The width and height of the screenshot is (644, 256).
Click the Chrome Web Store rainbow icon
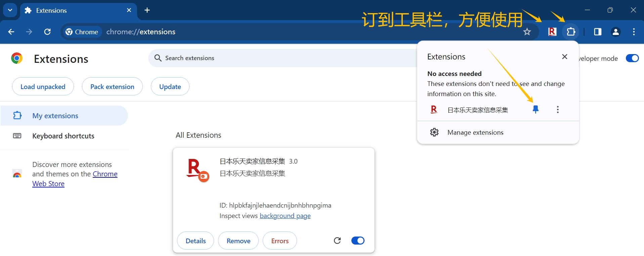[17, 174]
